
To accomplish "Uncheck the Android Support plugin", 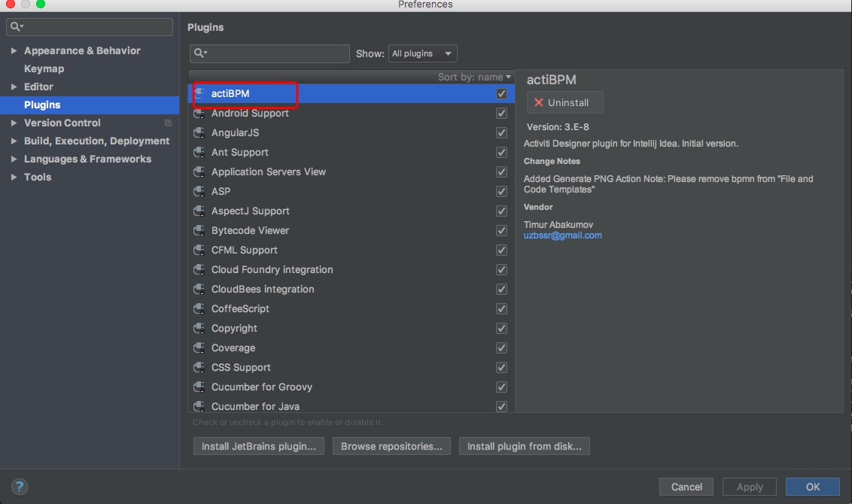I will (x=501, y=113).
